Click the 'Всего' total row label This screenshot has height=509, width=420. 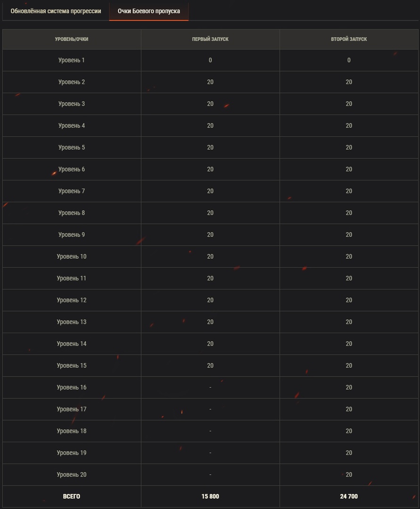[x=72, y=496]
